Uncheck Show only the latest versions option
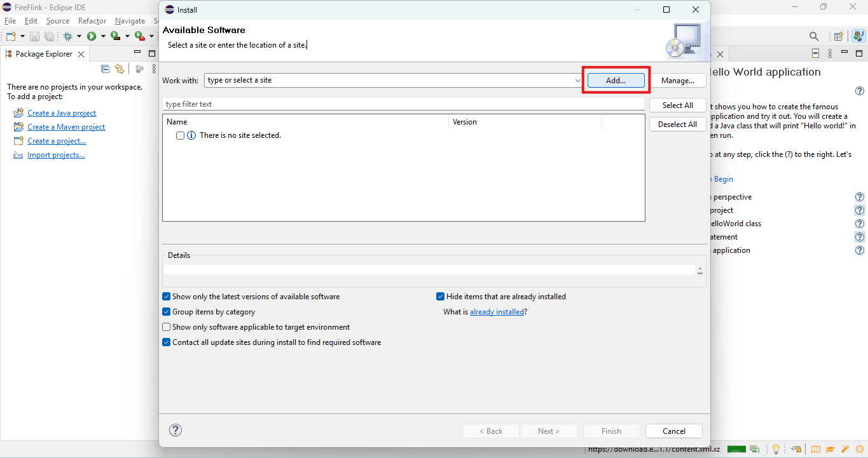 click(167, 297)
